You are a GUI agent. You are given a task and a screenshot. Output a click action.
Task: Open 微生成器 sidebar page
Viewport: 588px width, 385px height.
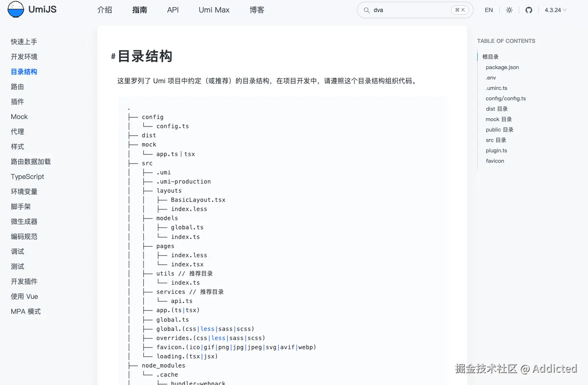click(24, 221)
